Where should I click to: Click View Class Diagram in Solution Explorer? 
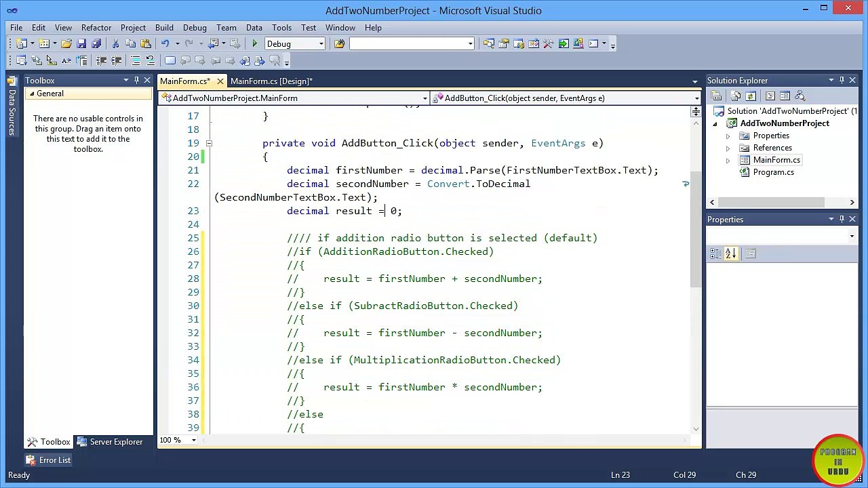[x=800, y=96]
